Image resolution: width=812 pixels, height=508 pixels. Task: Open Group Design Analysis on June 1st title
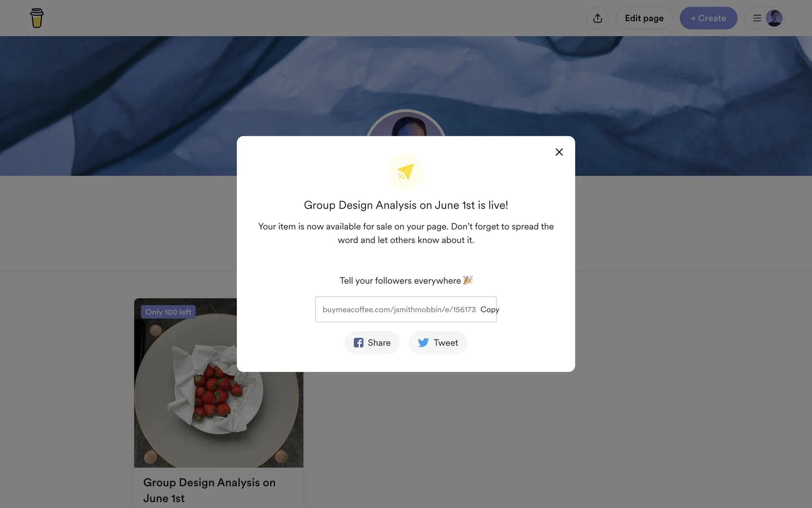point(209,490)
